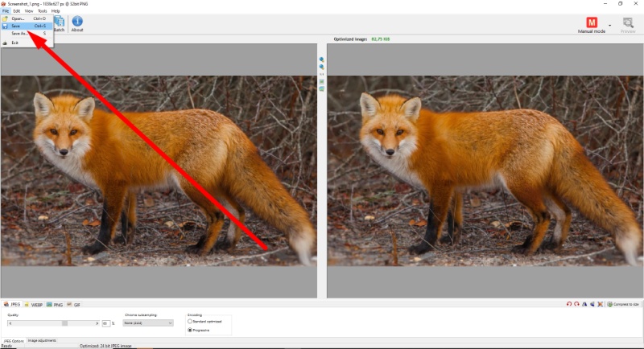Click the red Manual mode icon

tap(592, 23)
